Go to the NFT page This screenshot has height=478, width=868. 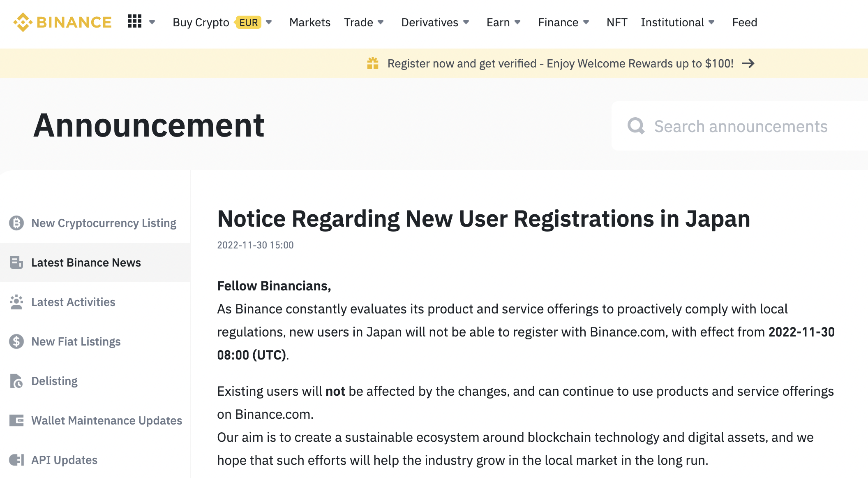point(617,22)
